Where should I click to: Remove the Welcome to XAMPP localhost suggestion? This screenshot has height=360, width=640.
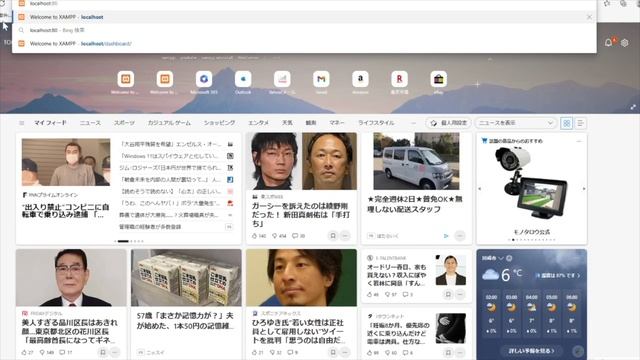pos(589,17)
